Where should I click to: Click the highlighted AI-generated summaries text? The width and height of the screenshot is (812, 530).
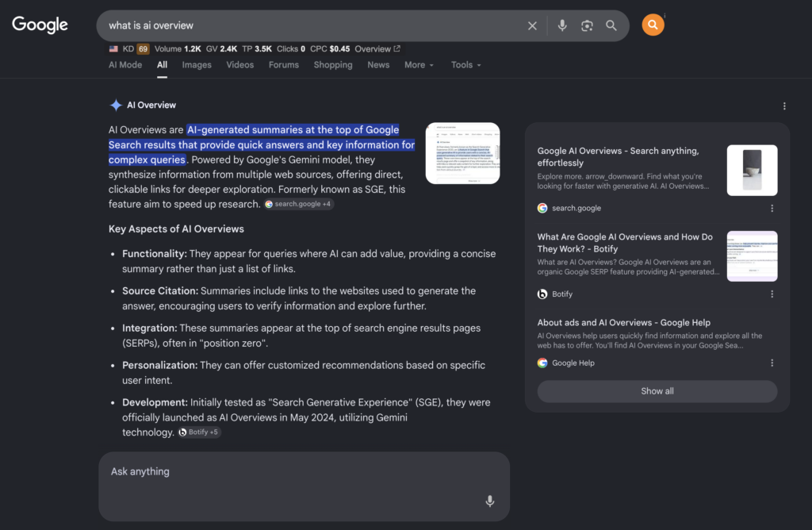pos(262,144)
